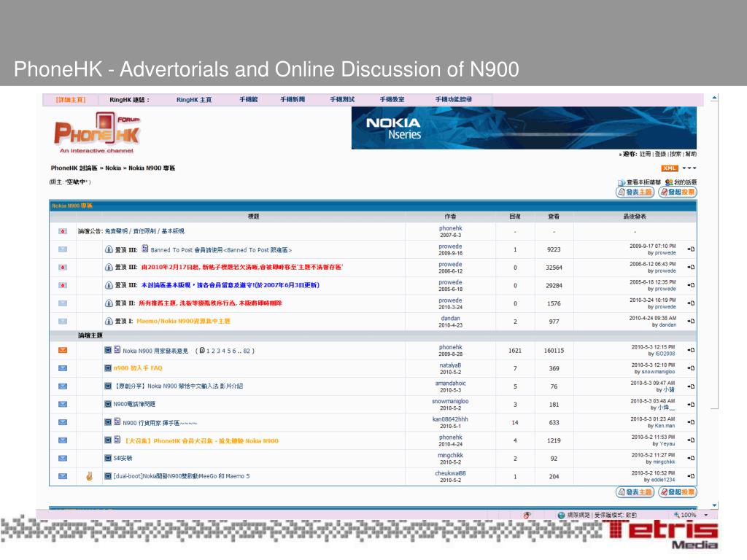Click the announcement flag icon in 論壇公告 row

click(63, 231)
